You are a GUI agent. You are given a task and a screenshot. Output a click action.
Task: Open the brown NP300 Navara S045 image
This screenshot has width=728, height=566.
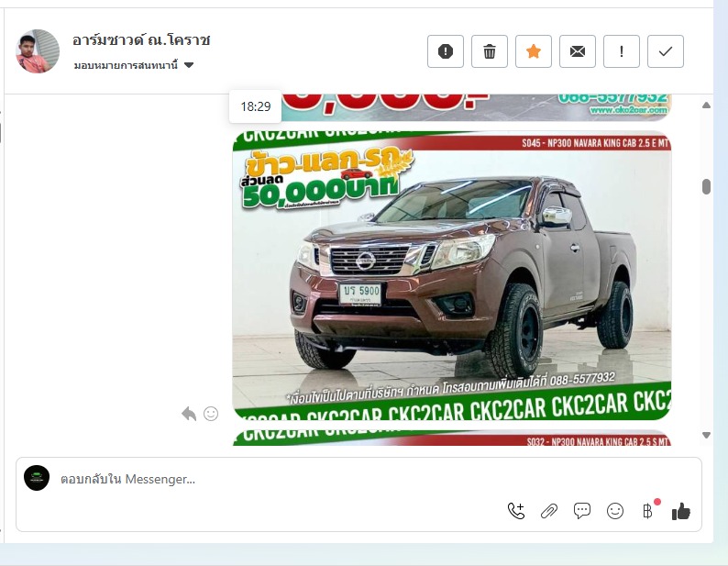tap(452, 275)
